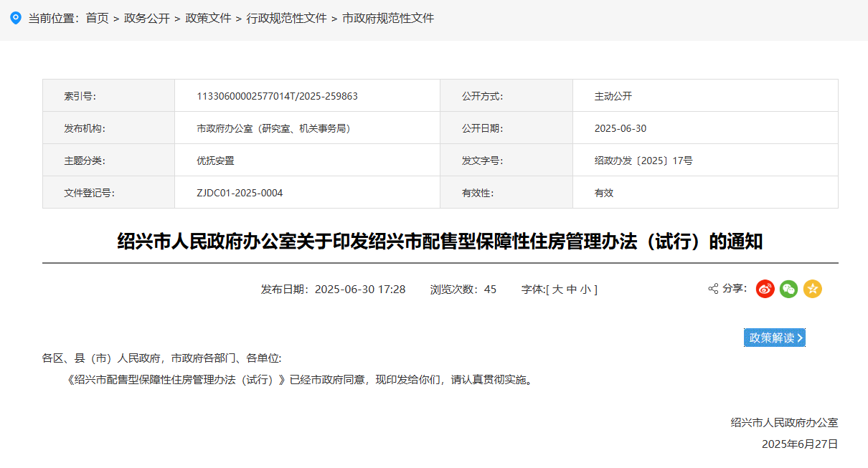Open 市政府规范性文件 breadcrumb link
This screenshot has width=868, height=468.
[x=388, y=18]
